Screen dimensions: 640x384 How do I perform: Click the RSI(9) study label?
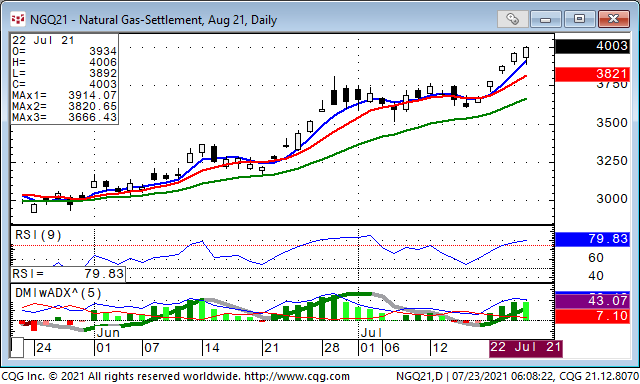click(x=38, y=235)
